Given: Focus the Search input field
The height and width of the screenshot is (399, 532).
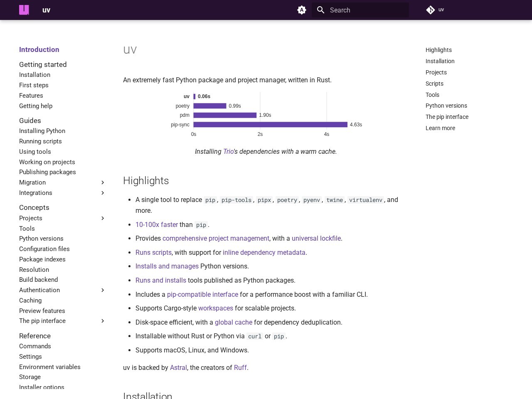Looking at the screenshot, I should click(x=360, y=10).
